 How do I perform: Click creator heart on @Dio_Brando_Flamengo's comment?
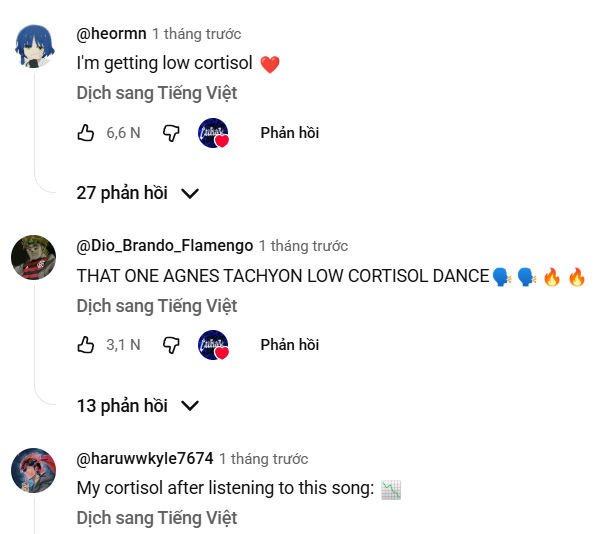tap(213, 345)
